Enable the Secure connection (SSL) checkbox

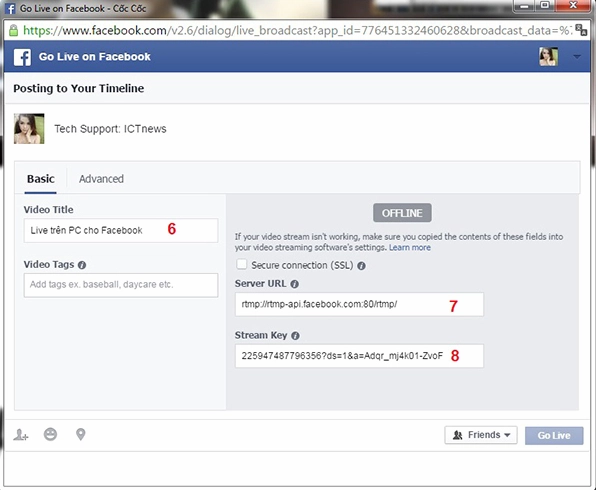(x=241, y=264)
